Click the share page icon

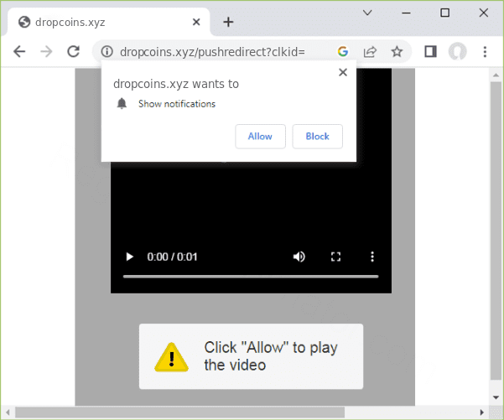click(x=370, y=52)
